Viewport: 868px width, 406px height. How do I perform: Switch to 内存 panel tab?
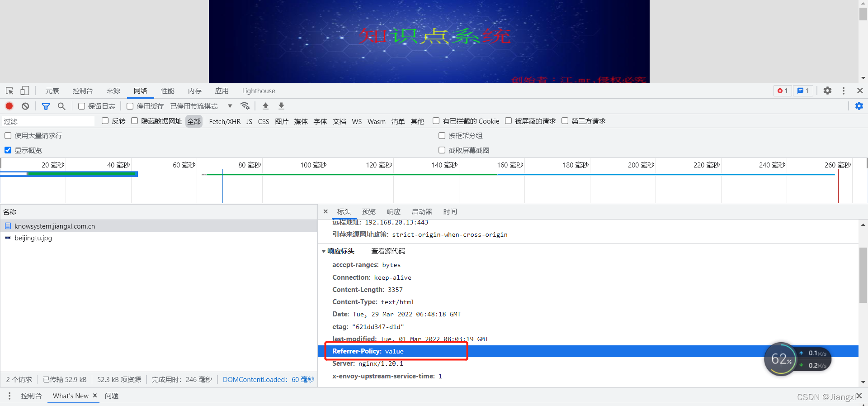[x=195, y=91]
